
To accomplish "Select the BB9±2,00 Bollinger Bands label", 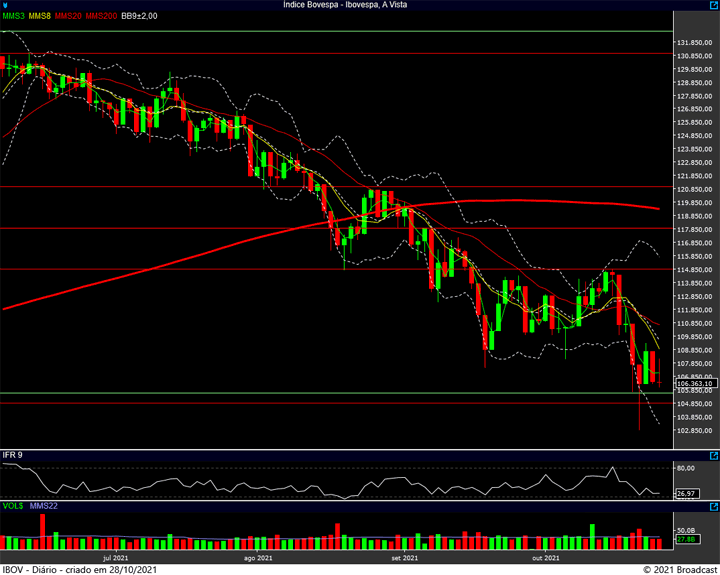I will pyautogui.click(x=139, y=16).
